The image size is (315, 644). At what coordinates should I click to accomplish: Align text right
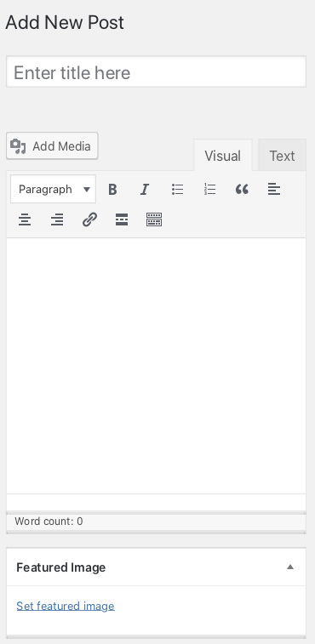[x=57, y=220]
